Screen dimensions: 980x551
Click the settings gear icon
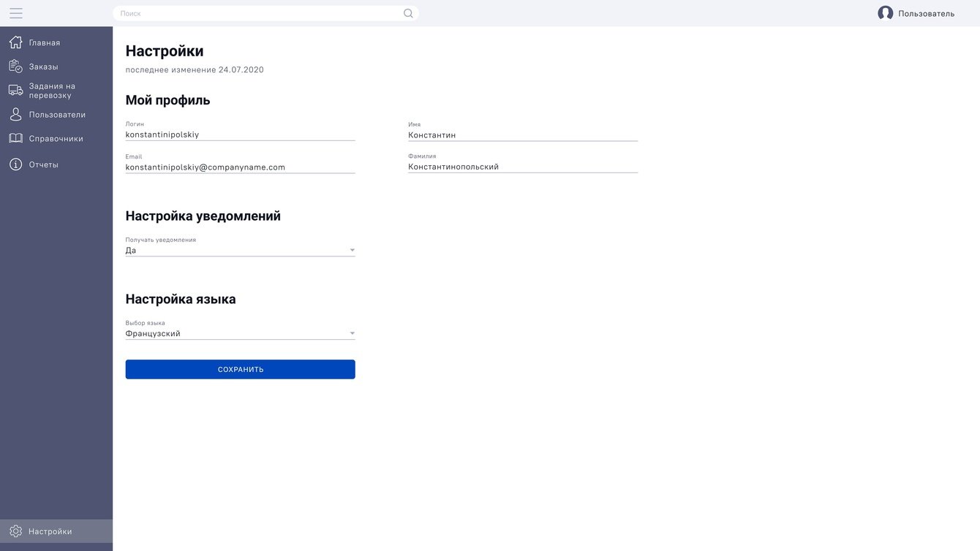[15, 531]
